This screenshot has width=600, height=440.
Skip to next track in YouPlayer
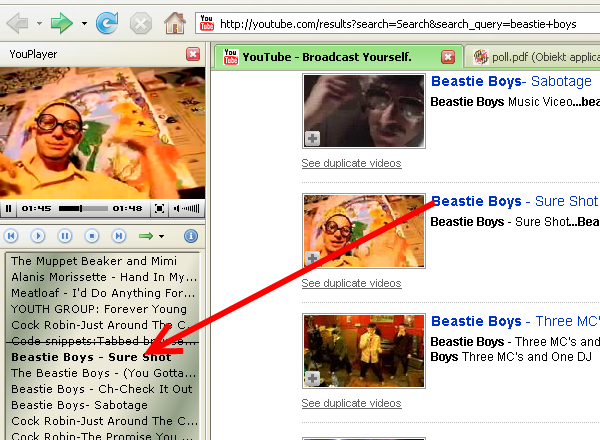[x=119, y=236]
